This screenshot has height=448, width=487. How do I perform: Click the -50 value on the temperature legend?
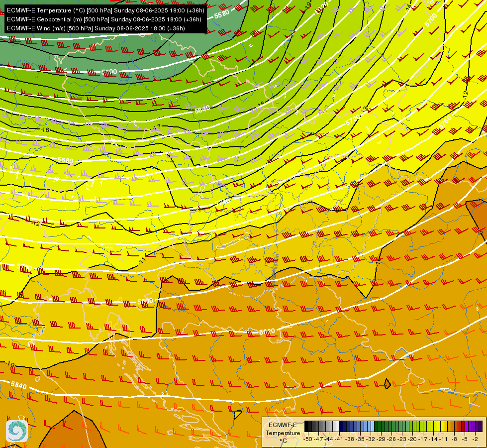pyautogui.click(x=308, y=439)
